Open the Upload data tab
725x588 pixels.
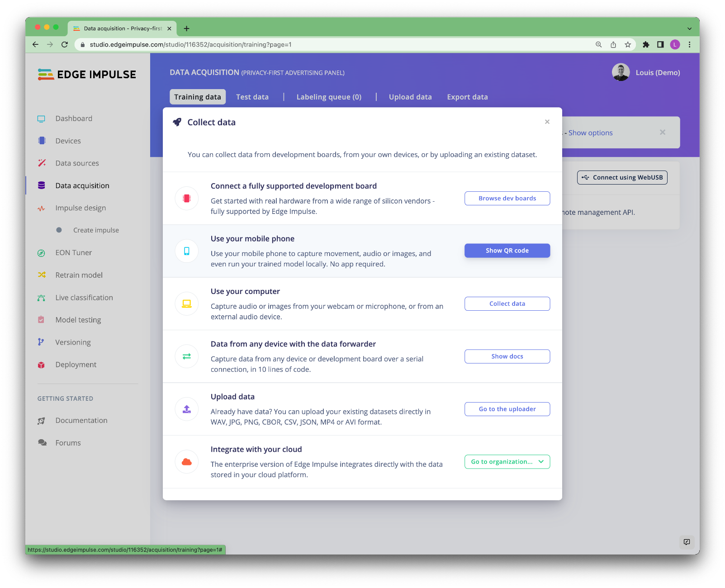point(410,97)
